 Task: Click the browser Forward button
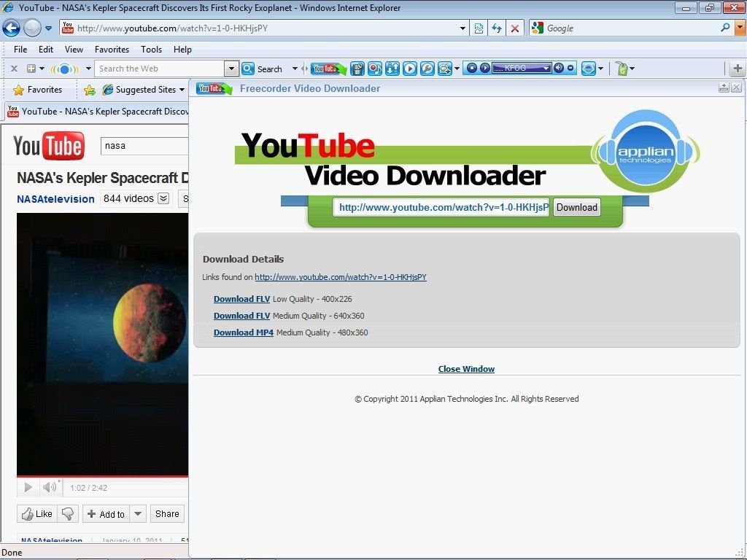[32, 28]
